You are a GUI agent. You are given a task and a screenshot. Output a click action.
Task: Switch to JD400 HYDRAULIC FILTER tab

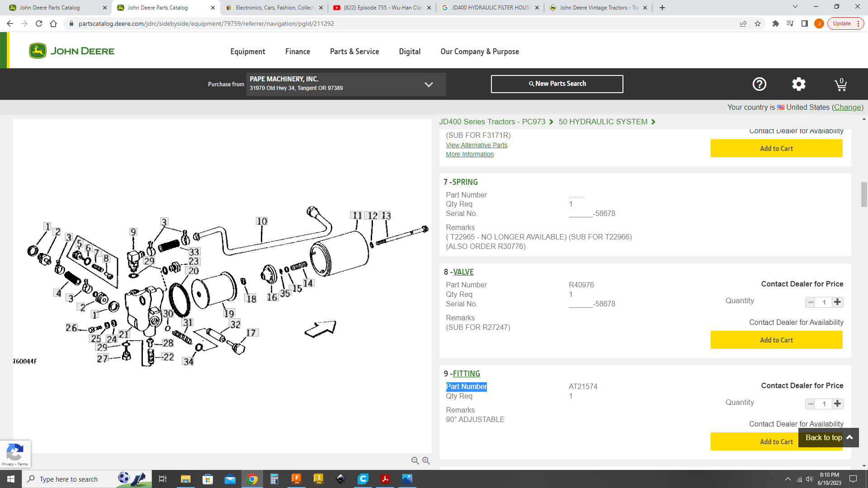(490, 8)
